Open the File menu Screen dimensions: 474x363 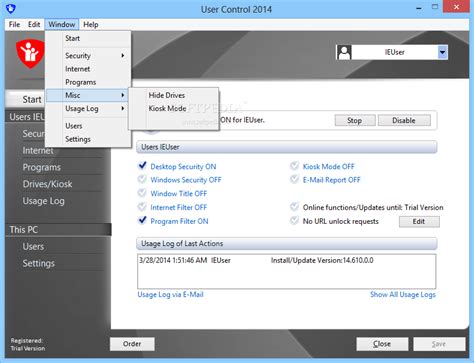[x=14, y=25]
